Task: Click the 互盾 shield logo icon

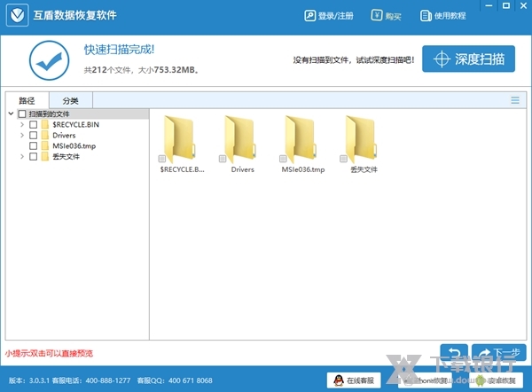Action: tap(18, 15)
